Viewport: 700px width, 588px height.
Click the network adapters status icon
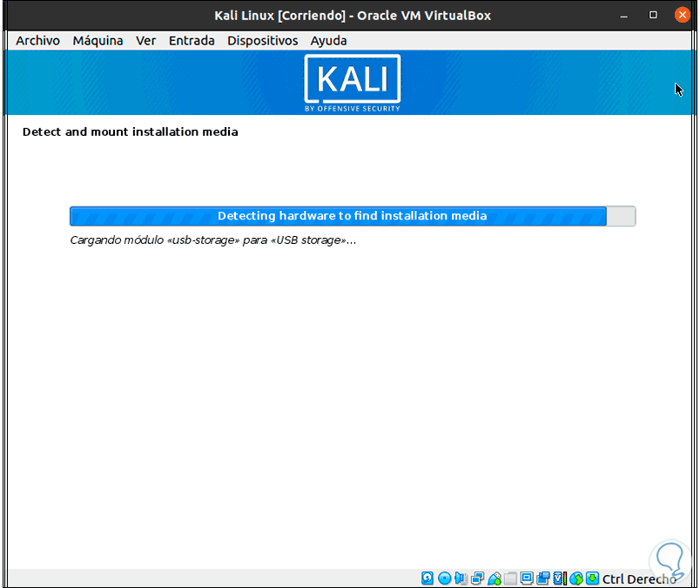[x=477, y=578]
